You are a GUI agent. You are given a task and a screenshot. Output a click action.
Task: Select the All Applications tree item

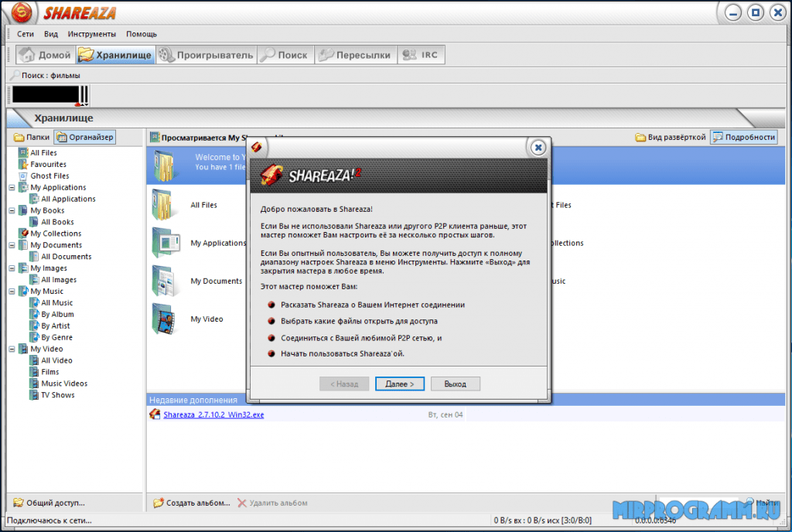click(x=63, y=199)
